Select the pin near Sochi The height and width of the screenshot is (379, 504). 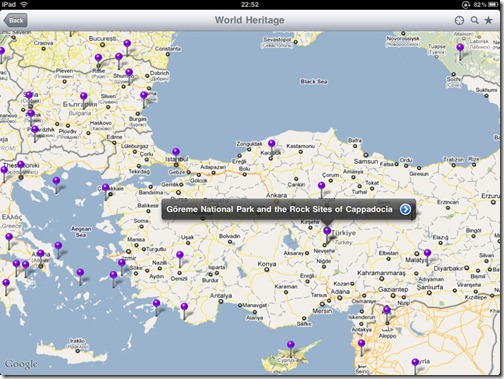pyautogui.click(x=460, y=52)
